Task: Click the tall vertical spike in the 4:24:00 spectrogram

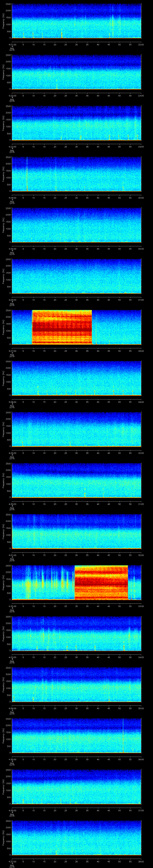Action: (27, 174)
